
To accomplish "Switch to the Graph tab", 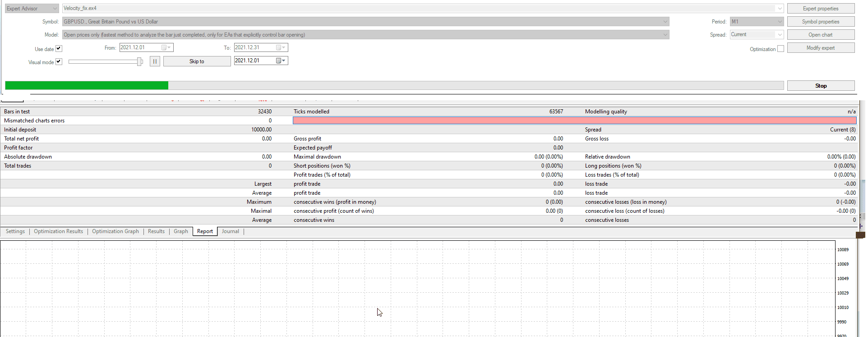I will (180, 231).
